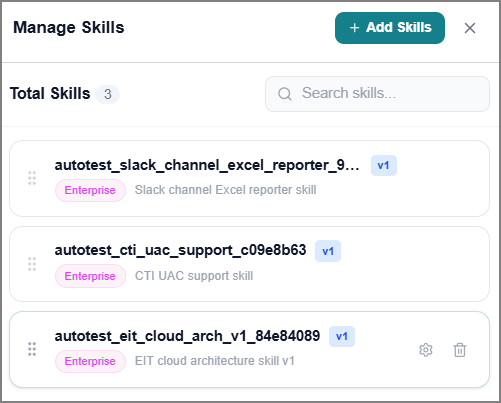Screen dimensions: 501x403
Task: Click the 'CTI UAC support skill' description
Action: pos(194,276)
